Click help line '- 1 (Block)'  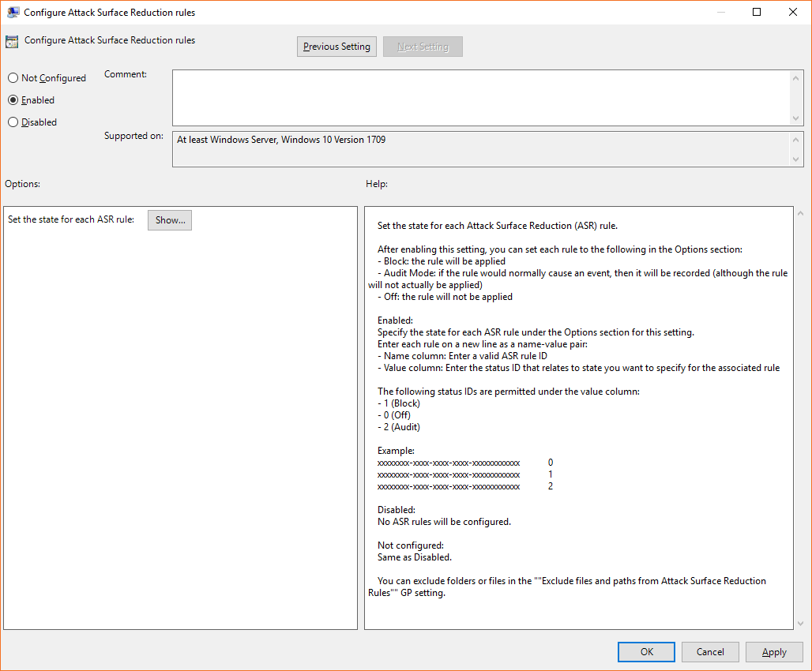(x=399, y=403)
